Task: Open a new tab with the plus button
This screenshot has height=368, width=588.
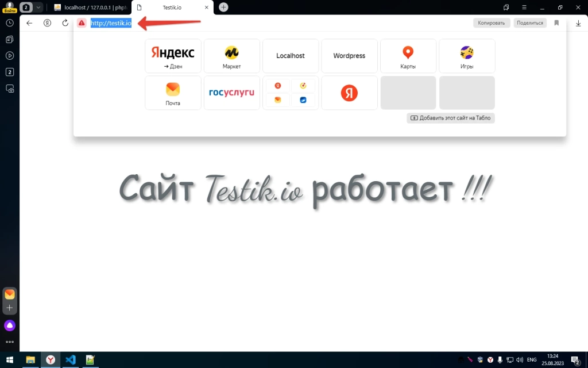Action: click(223, 7)
